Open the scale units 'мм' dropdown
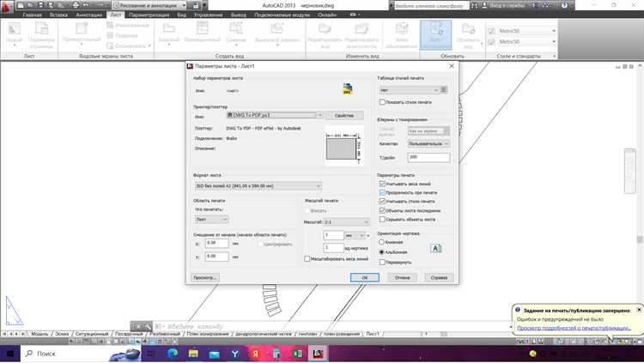 pos(355,235)
